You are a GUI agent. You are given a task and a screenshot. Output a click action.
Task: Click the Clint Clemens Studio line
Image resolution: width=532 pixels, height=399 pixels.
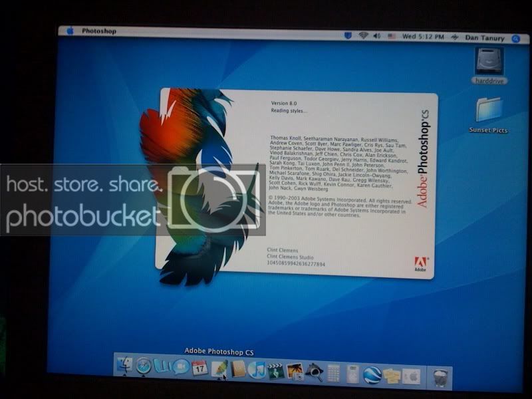(290, 257)
